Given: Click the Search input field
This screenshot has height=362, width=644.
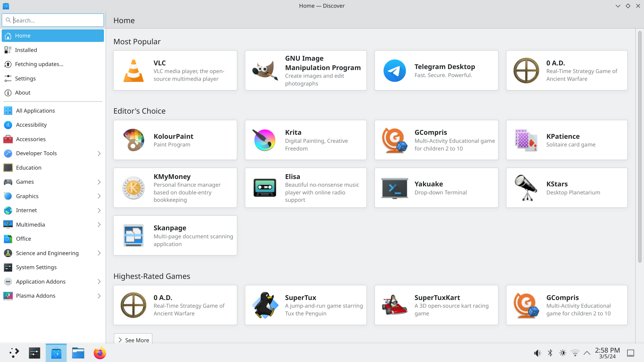Looking at the screenshot, I should coord(53,20).
